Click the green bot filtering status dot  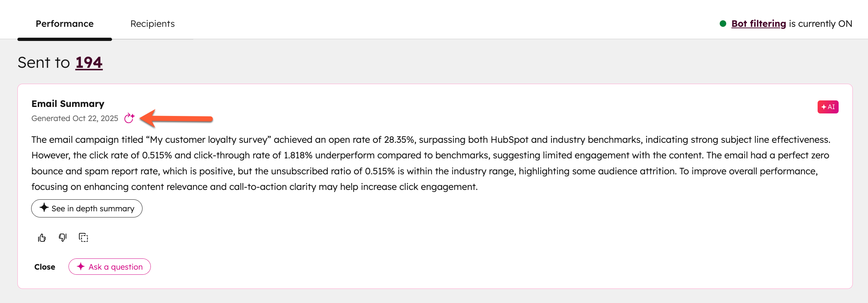point(723,24)
